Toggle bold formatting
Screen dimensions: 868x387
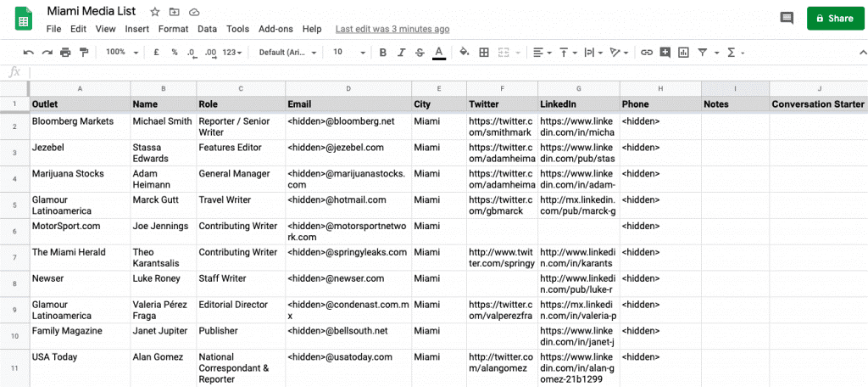382,53
